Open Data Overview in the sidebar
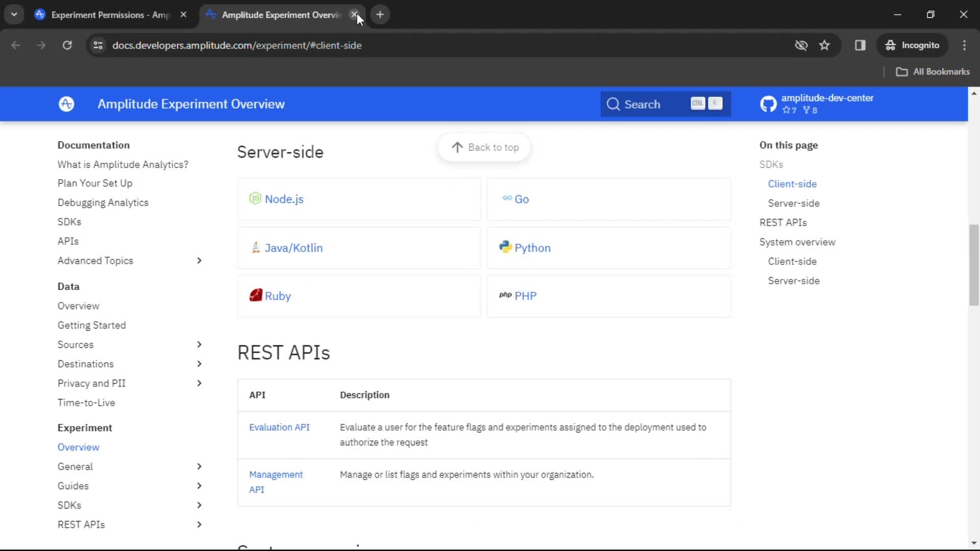The width and height of the screenshot is (980, 551). [x=79, y=306]
